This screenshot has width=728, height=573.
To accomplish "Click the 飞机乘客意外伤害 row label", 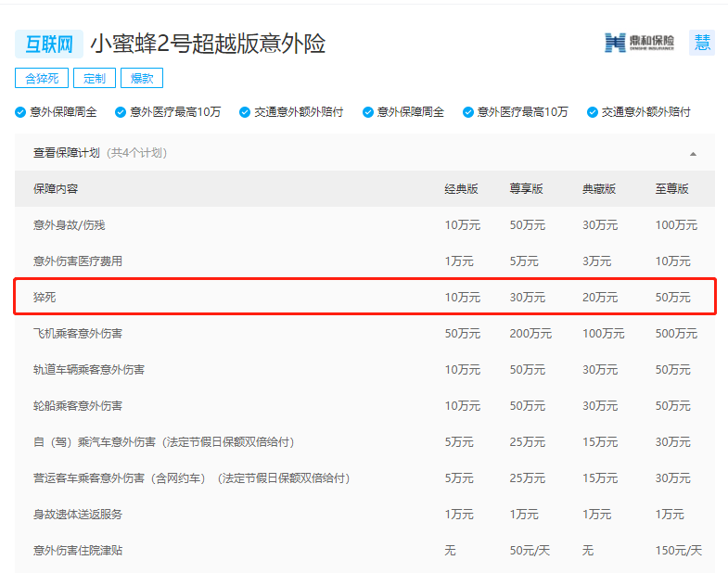I will 78,334.
